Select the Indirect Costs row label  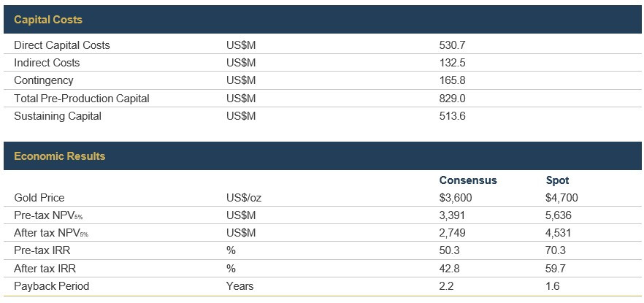[x=47, y=63]
